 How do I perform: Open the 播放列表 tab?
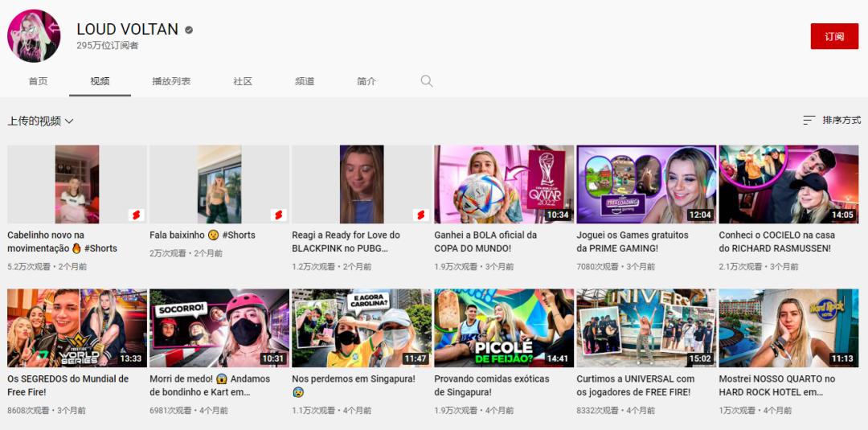[171, 81]
